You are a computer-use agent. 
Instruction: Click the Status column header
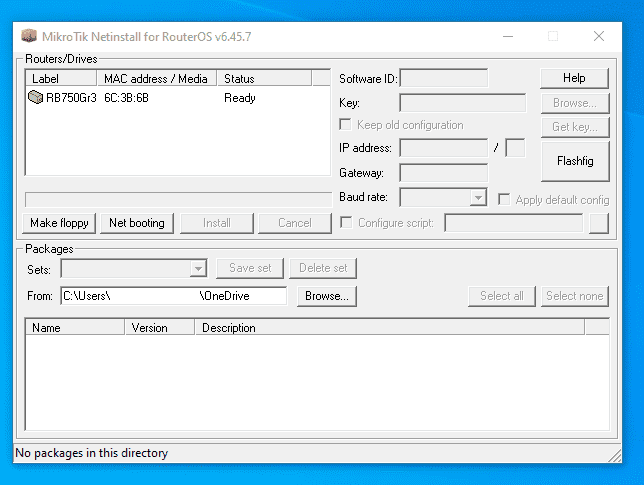264,78
